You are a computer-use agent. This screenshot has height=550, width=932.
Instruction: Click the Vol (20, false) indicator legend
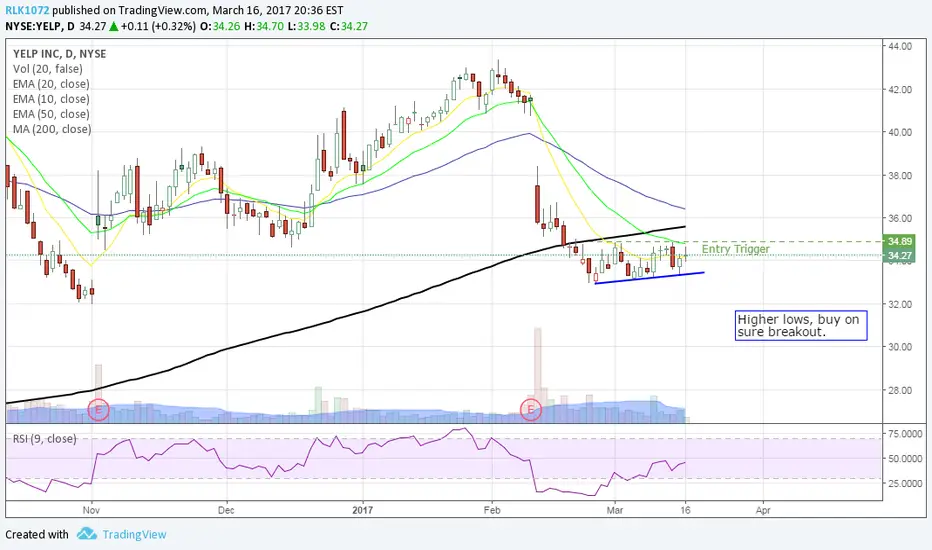(x=48, y=69)
